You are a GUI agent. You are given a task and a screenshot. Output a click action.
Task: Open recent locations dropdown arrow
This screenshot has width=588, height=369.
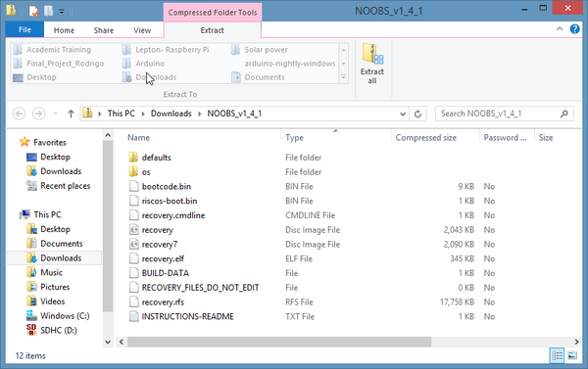pyautogui.click(x=56, y=114)
